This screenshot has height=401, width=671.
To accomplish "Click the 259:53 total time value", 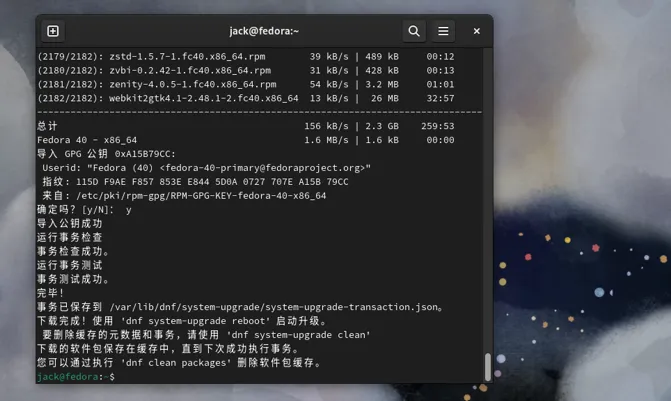I will point(437,126).
